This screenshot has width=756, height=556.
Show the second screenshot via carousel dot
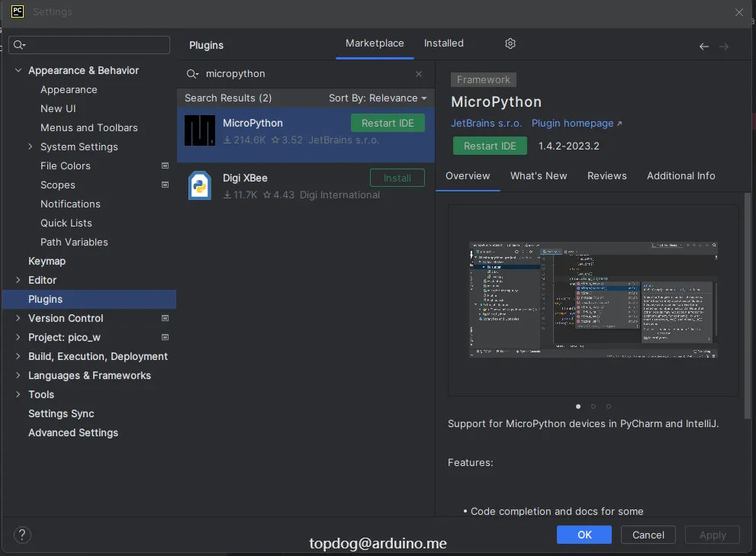tap(594, 407)
